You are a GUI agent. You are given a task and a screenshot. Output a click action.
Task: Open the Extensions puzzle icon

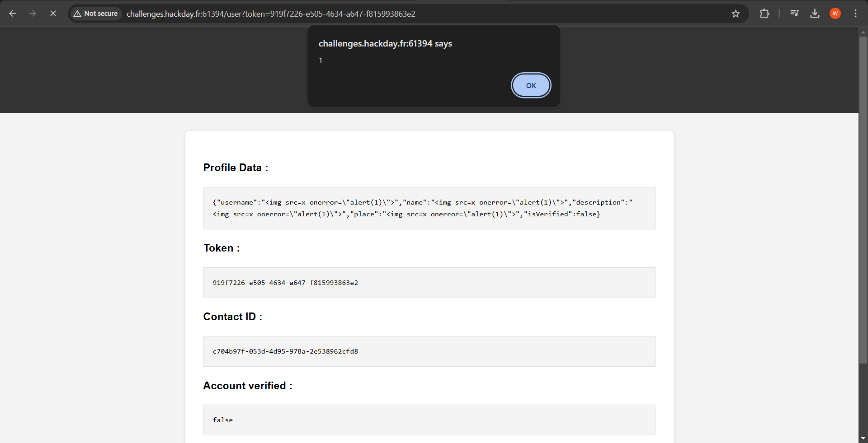coord(764,14)
